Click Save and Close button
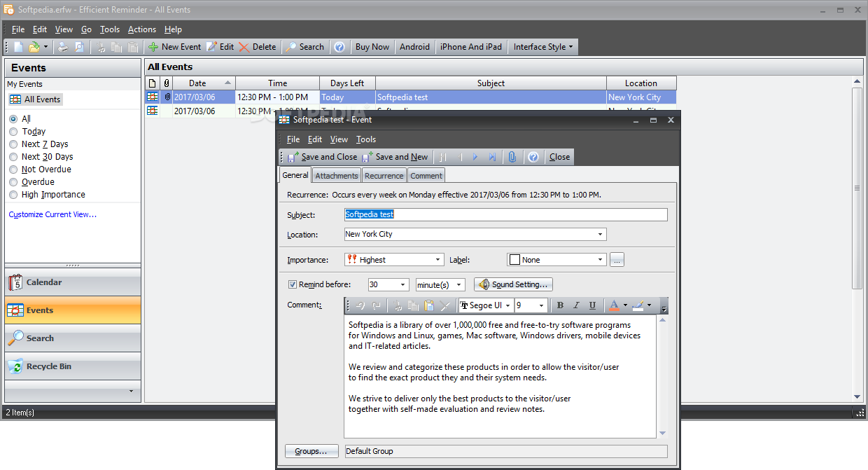This screenshot has width=868, height=470. coord(323,157)
